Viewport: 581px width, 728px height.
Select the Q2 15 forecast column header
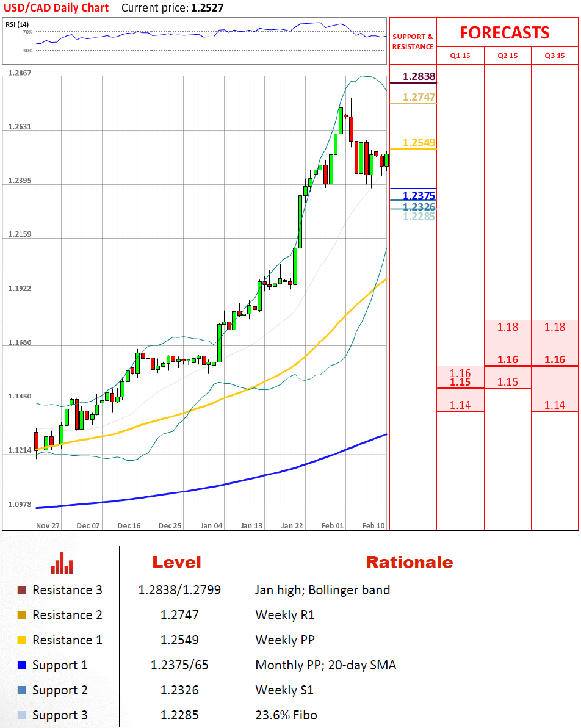click(x=508, y=56)
